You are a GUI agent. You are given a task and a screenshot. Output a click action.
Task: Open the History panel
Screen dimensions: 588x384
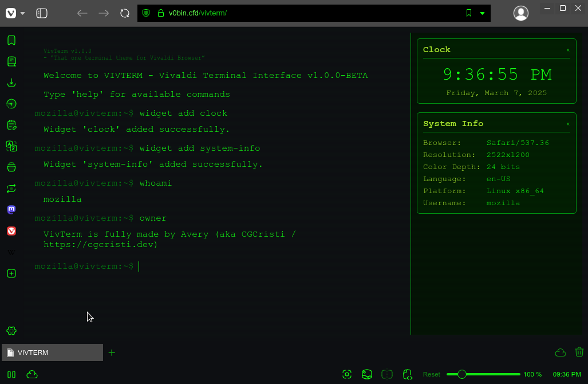[x=11, y=104]
